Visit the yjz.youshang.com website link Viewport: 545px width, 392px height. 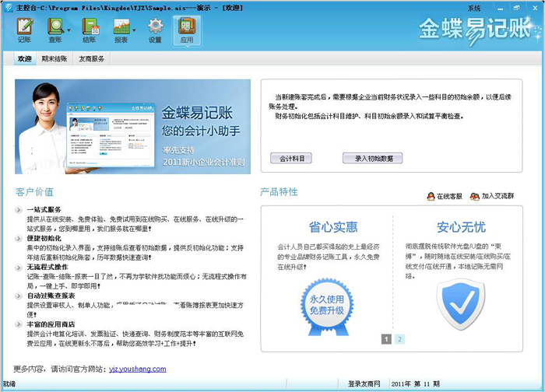click(x=138, y=369)
